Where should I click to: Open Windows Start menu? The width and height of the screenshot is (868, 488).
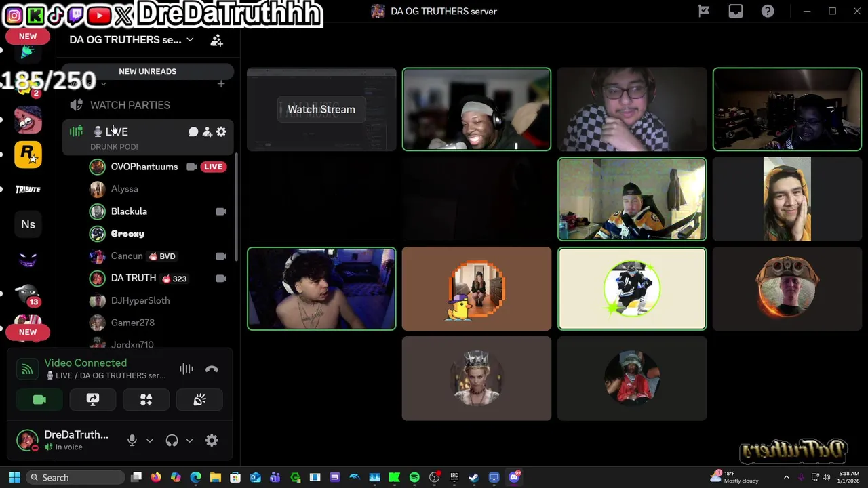tap(14, 477)
